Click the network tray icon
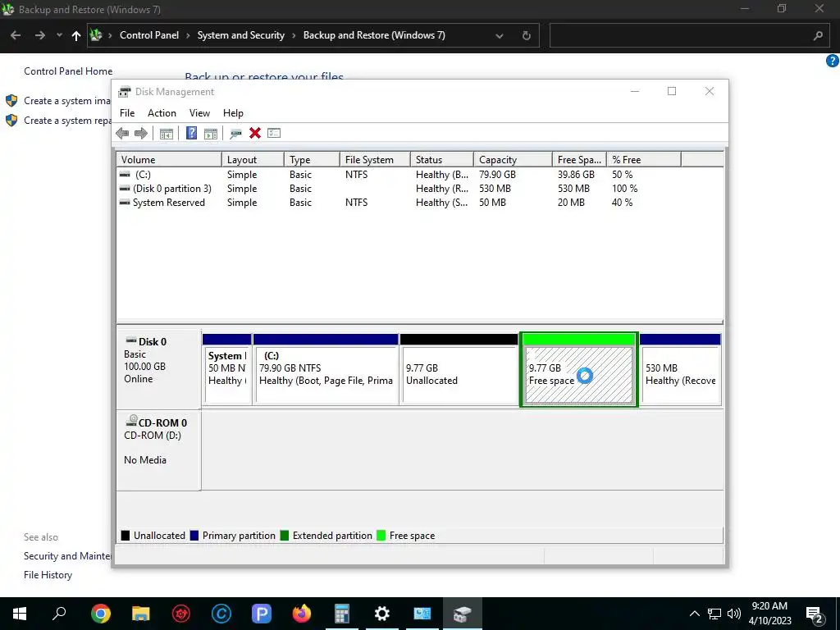The height and width of the screenshot is (630, 840). click(x=714, y=614)
